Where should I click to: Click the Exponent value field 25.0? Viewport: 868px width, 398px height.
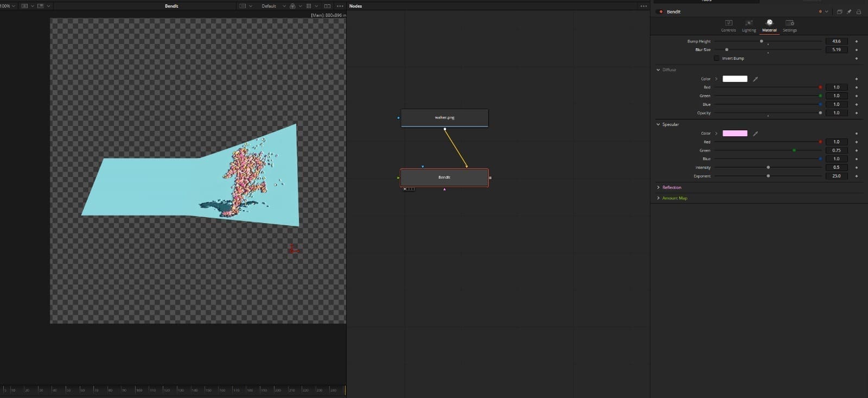pos(837,176)
